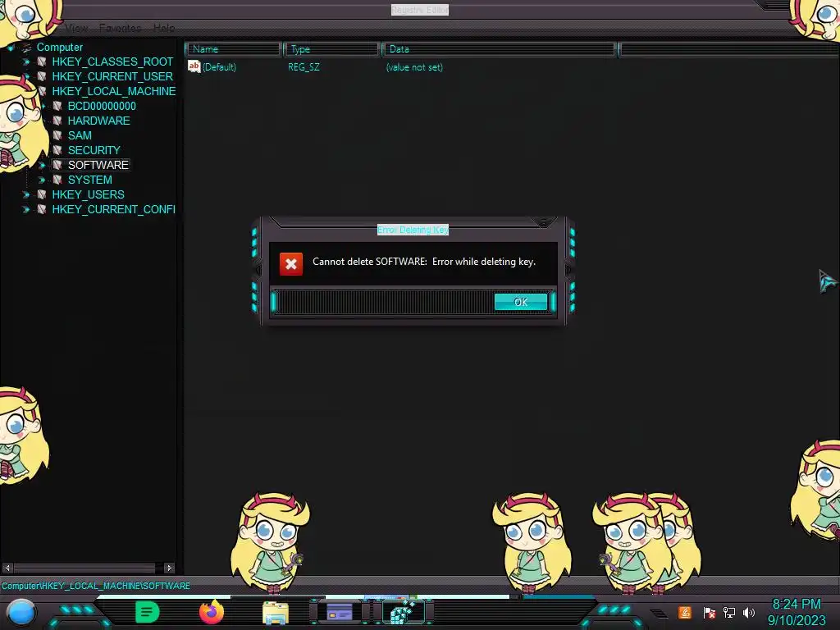Click the (Default) value ab string icon
The height and width of the screenshot is (630, 840).
[194, 66]
